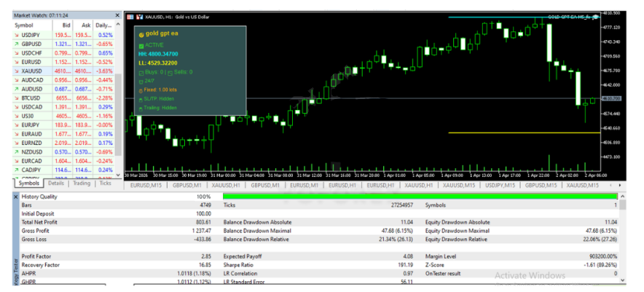Click the EURJPY direction arrow icon
This screenshot has height=292, width=644.
click(x=17, y=125)
